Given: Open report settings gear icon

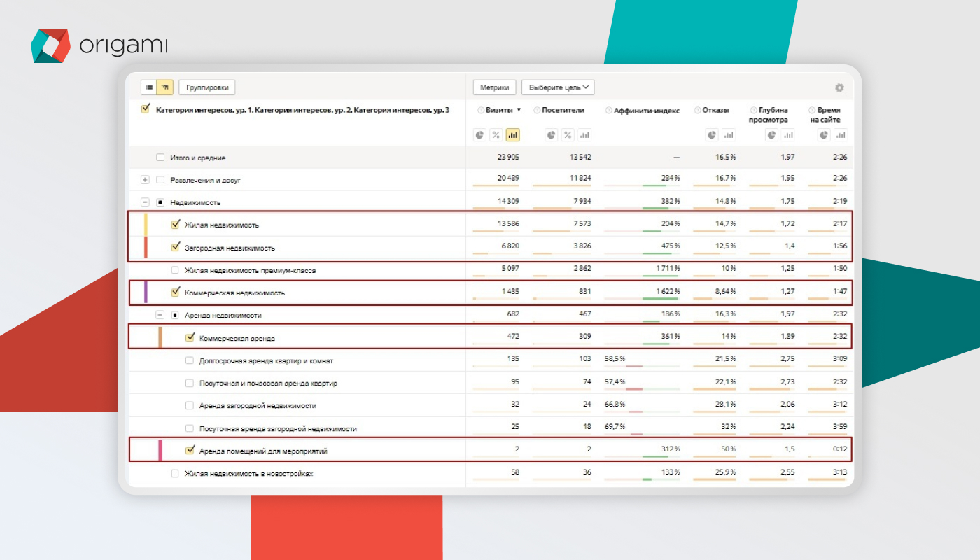Looking at the screenshot, I should (839, 88).
